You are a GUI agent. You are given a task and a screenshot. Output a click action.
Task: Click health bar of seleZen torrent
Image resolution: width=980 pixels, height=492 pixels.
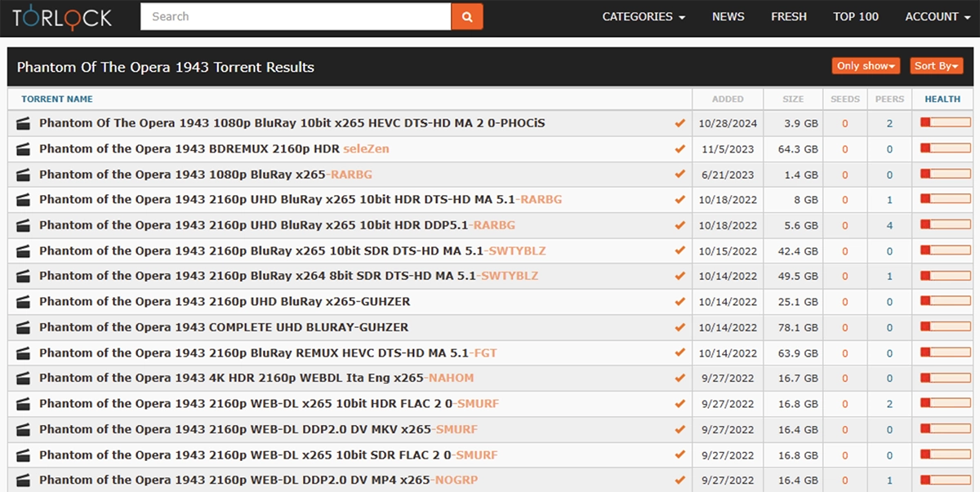coord(945,148)
